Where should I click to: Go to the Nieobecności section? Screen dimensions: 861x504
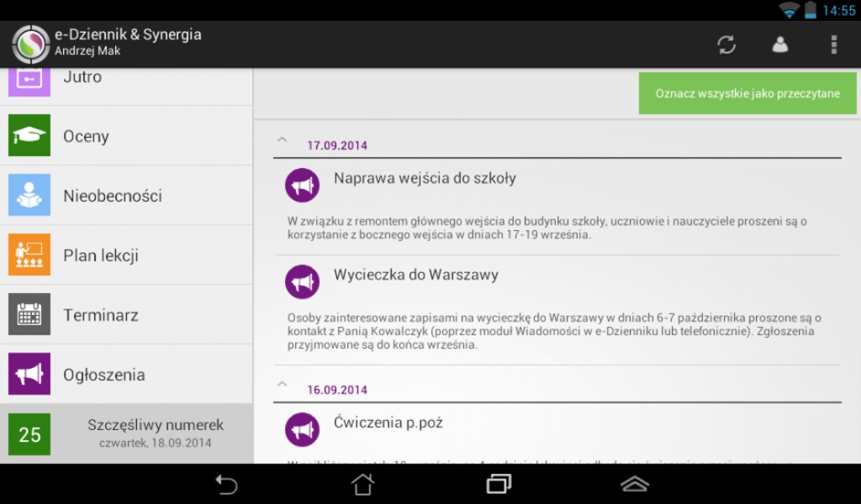tap(126, 195)
